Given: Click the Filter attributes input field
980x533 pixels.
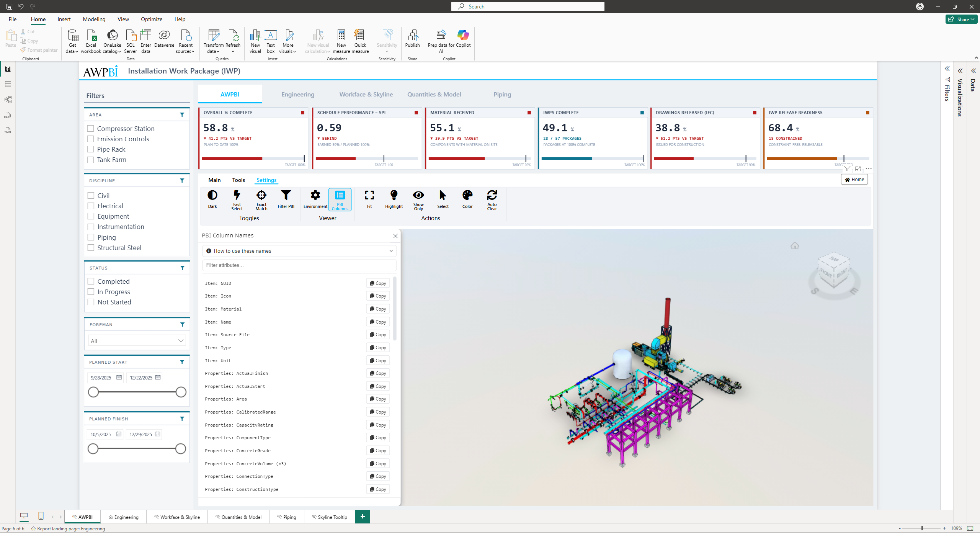Looking at the screenshot, I should (299, 265).
